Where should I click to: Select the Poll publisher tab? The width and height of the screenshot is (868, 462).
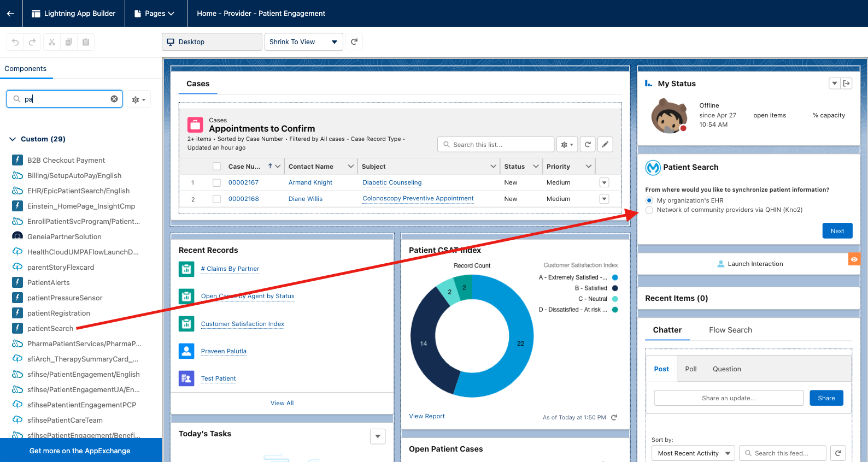tap(691, 369)
